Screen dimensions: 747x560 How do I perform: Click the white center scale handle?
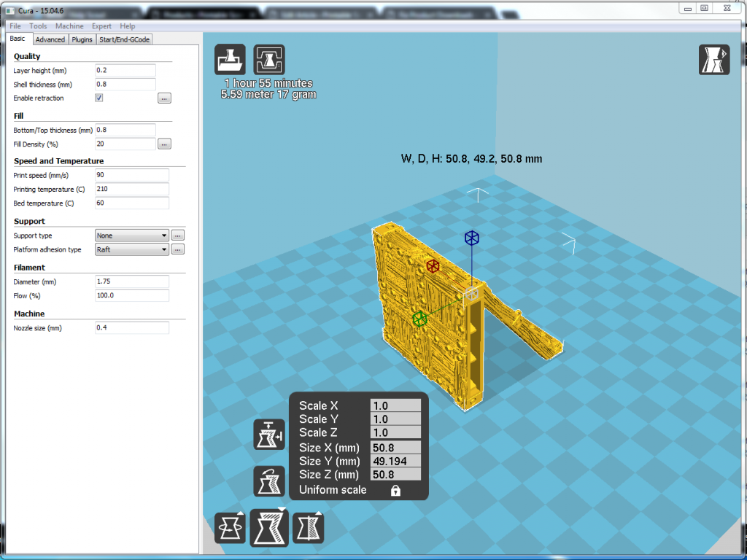pyautogui.click(x=471, y=294)
